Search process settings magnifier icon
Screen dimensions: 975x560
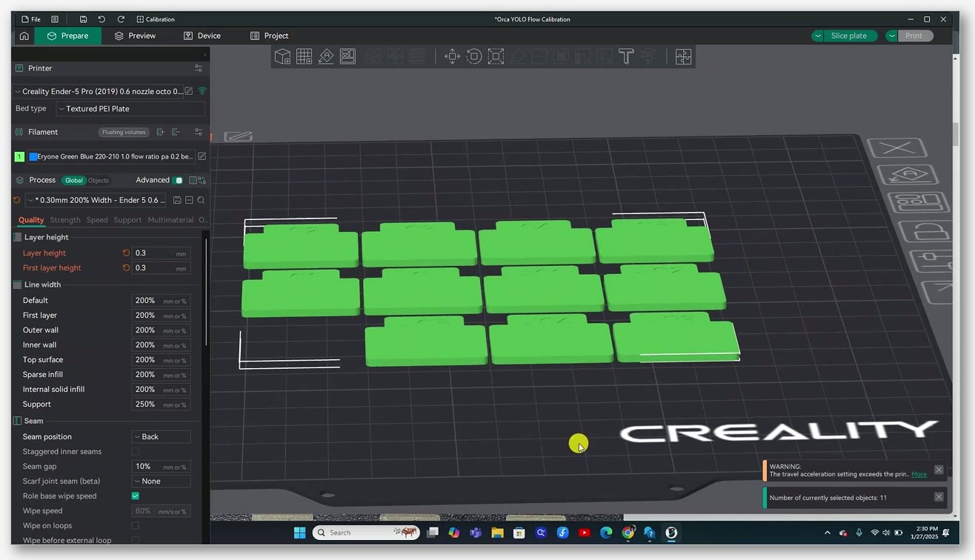pyautogui.click(x=201, y=200)
